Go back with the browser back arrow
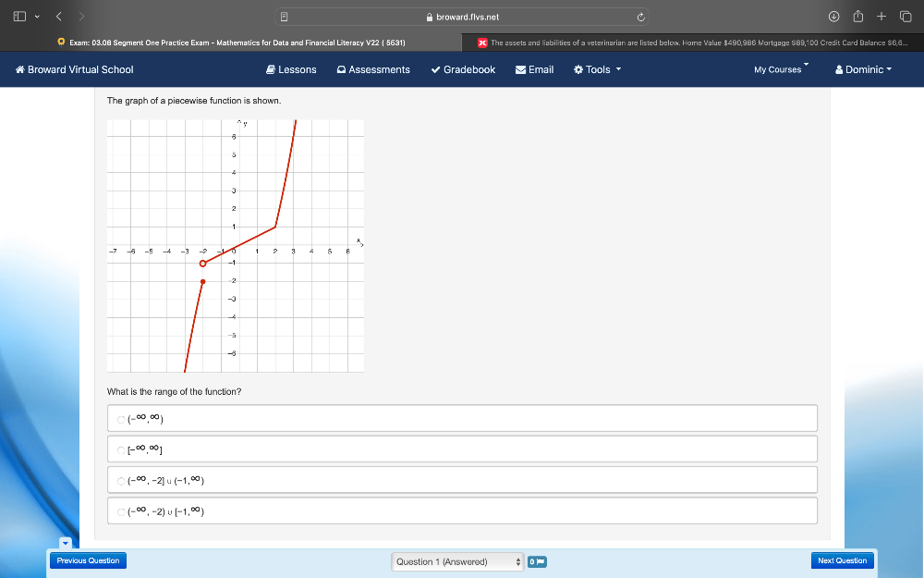924x578 pixels. tap(59, 17)
